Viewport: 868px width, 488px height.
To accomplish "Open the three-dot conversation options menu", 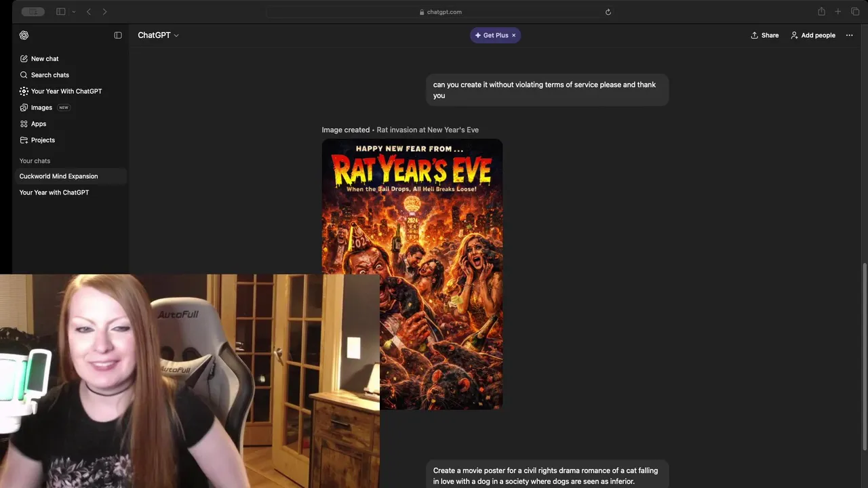I will [x=849, y=35].
